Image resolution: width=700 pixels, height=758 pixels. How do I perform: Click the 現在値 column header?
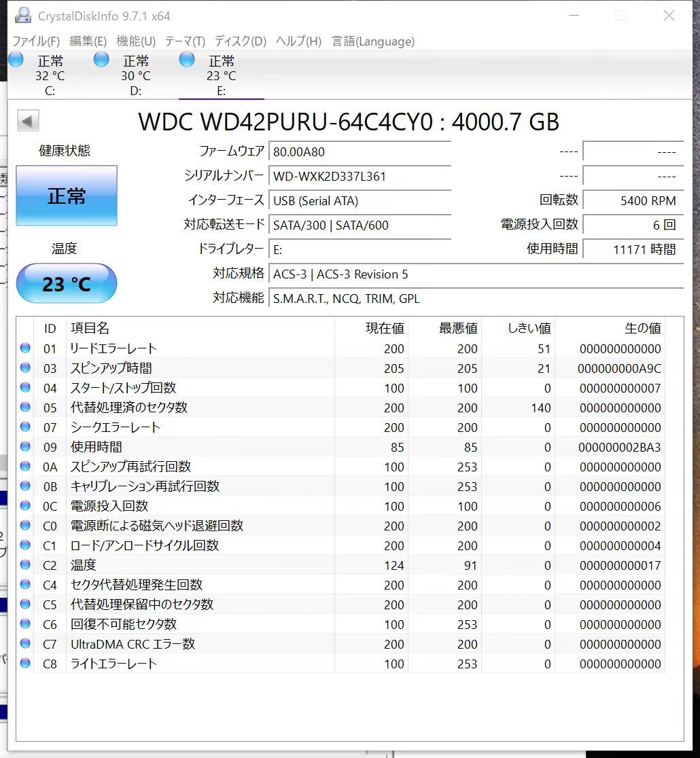372,329
